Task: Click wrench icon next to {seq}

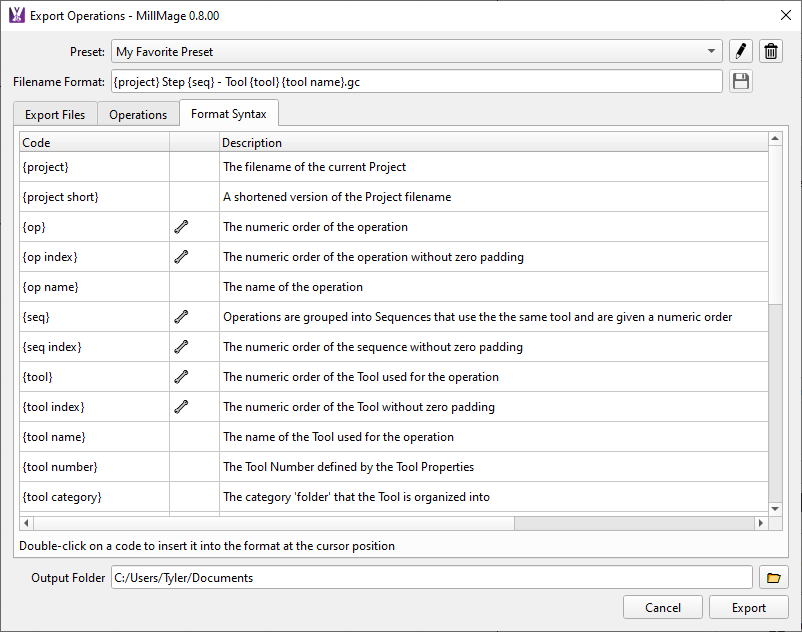Action: tap(181, 317)
